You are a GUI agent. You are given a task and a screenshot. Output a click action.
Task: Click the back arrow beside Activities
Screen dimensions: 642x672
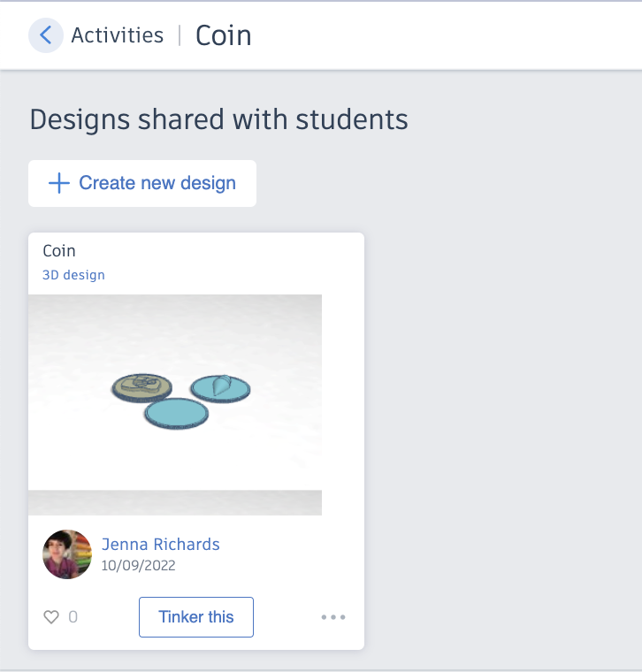(46, 35)
